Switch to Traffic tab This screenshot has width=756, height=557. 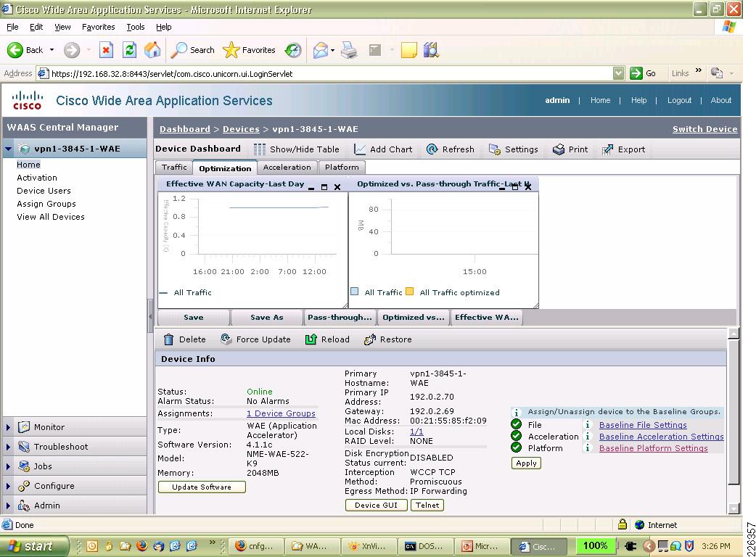174,168
